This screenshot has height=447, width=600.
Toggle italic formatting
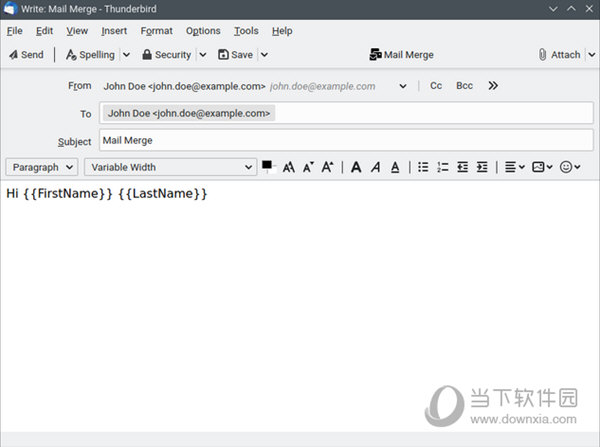pyautogui.click(x=376, y=167)
